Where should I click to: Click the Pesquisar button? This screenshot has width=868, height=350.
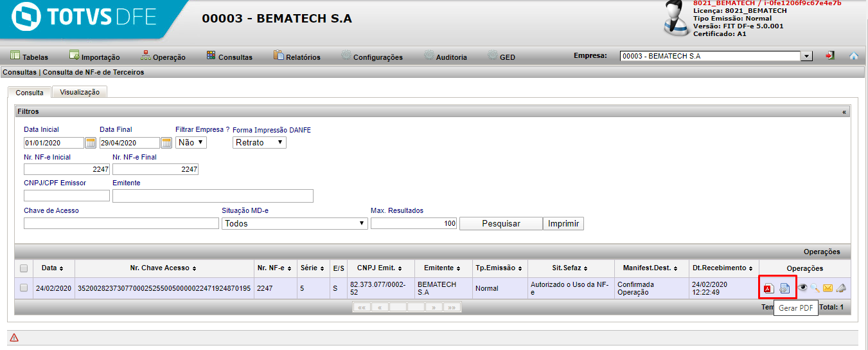click(x=501, y=224)
